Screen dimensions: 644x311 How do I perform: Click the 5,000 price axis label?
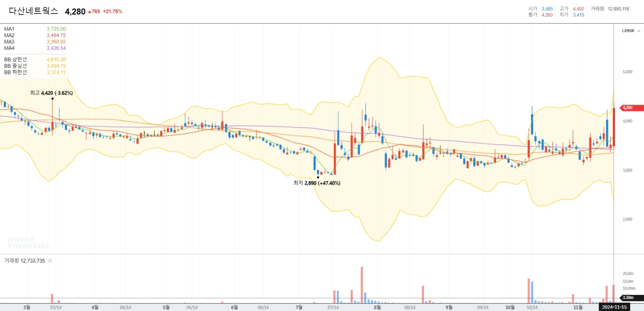pos(627,72)
